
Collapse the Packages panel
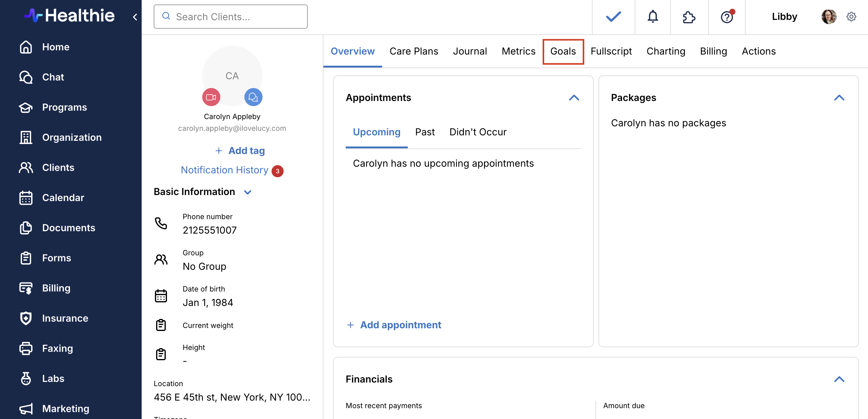click(839, 98)
